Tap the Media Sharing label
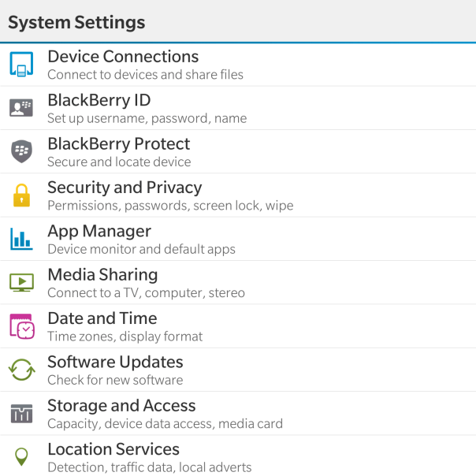The image size is (476, 476). [x=102, y=275]
